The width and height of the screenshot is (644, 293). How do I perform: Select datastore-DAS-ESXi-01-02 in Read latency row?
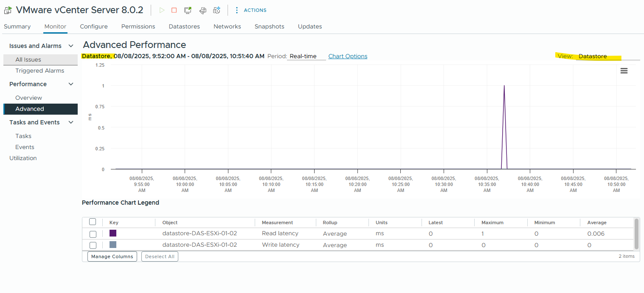(200, 233)
